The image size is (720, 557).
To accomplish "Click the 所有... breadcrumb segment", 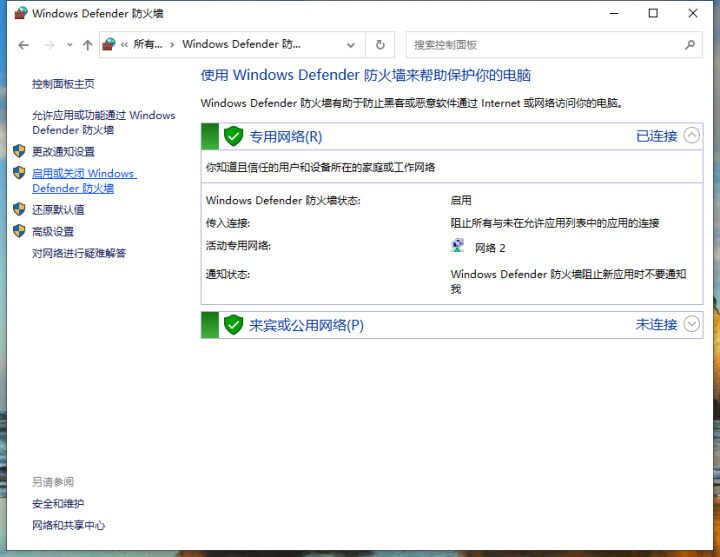I will pyautogui.click(x=148, y=45).
